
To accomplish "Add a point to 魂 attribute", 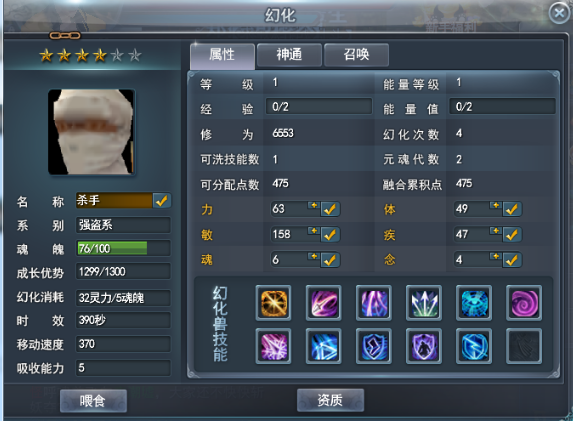I will 314,256.
